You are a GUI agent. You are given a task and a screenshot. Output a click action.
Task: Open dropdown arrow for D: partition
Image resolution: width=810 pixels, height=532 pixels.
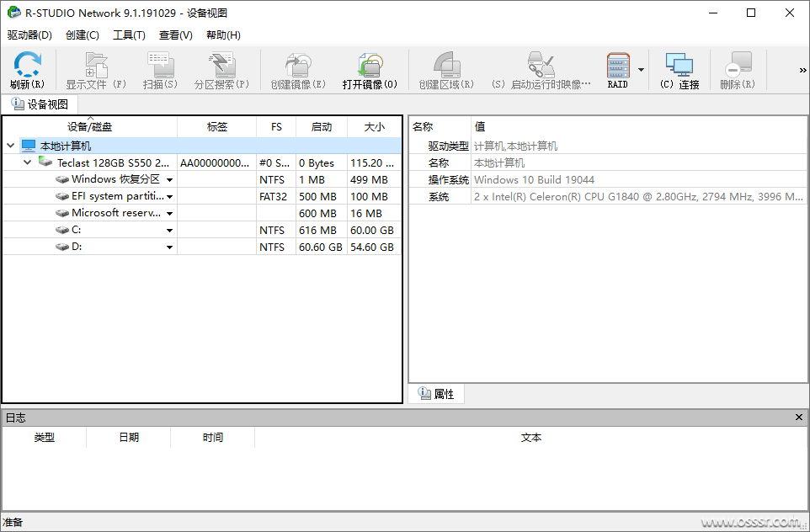tap(169, 247)
